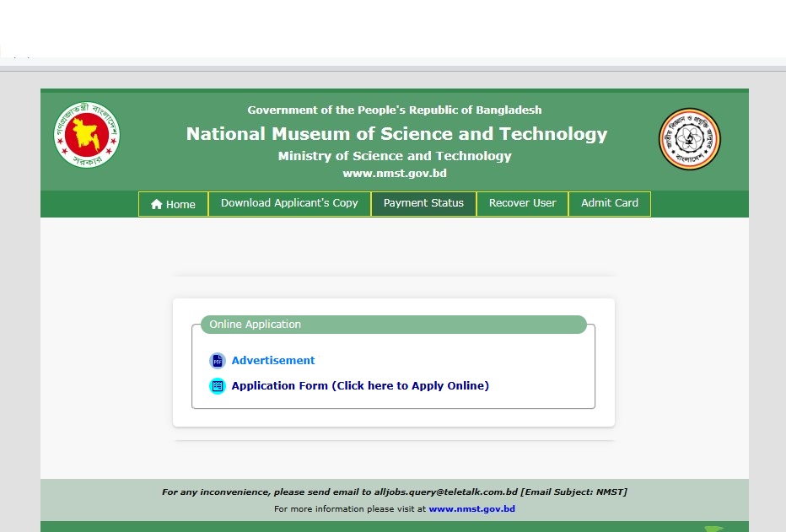Click Ministry of Science and Technology subtitle
Image resolution: width=786 pixels, height=532 pixels.
click(x=395, y=156)
